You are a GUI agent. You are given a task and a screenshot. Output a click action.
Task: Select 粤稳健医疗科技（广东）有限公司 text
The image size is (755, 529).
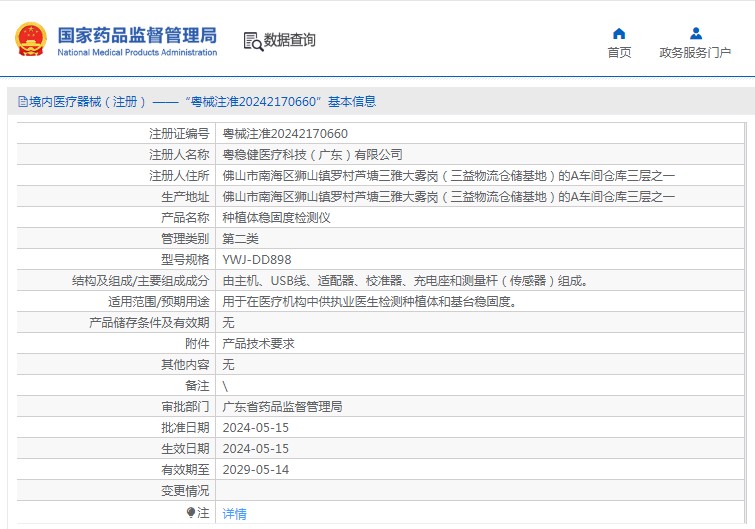pyautogui.click(x=312, y=155)
